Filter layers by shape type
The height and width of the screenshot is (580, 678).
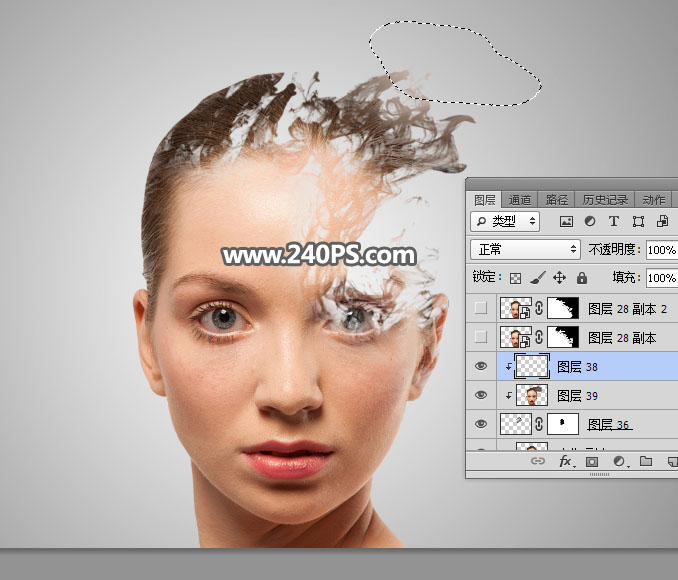[x=638, y=221]
